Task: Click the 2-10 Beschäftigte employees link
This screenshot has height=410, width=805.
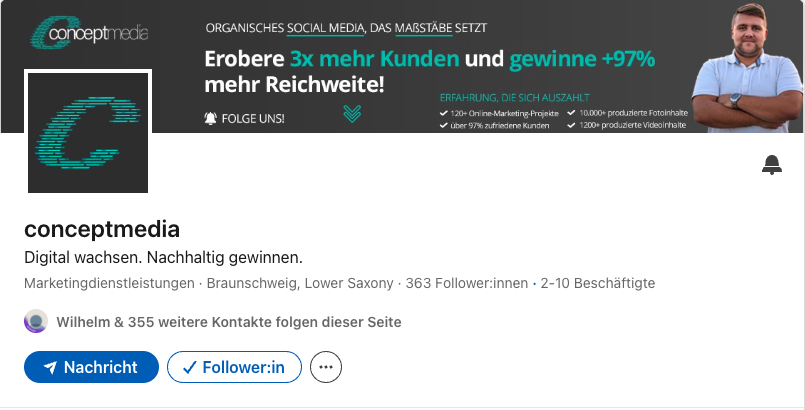Action: point(598,283)
